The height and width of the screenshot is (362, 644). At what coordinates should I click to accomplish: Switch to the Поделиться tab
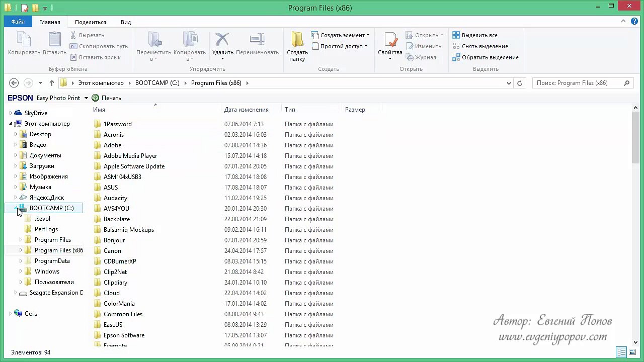(91, 22)
